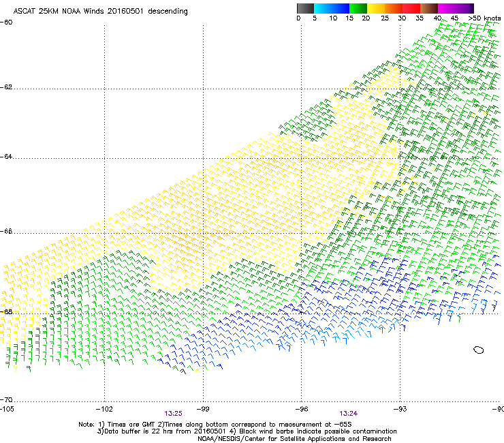Click the ASCAT 25KM NOAA Winds title
The width and height of the screenshot is (504, 443).
(x=100, y=12)
